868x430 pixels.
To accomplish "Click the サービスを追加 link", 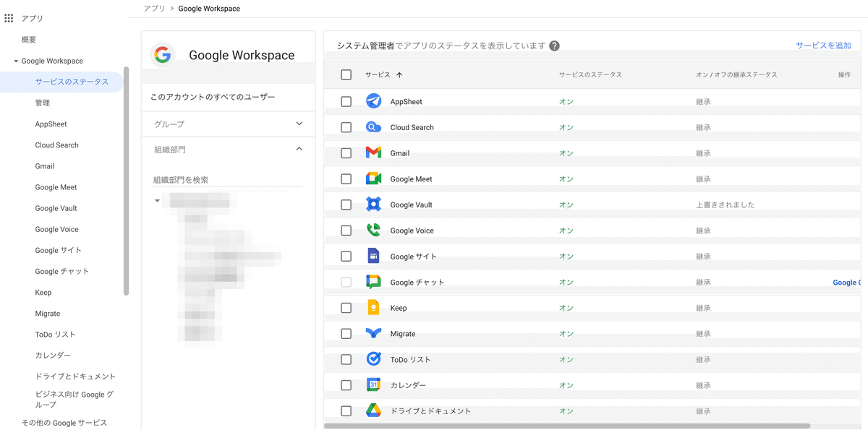I will pyautogui.click(x=823, y=46).
